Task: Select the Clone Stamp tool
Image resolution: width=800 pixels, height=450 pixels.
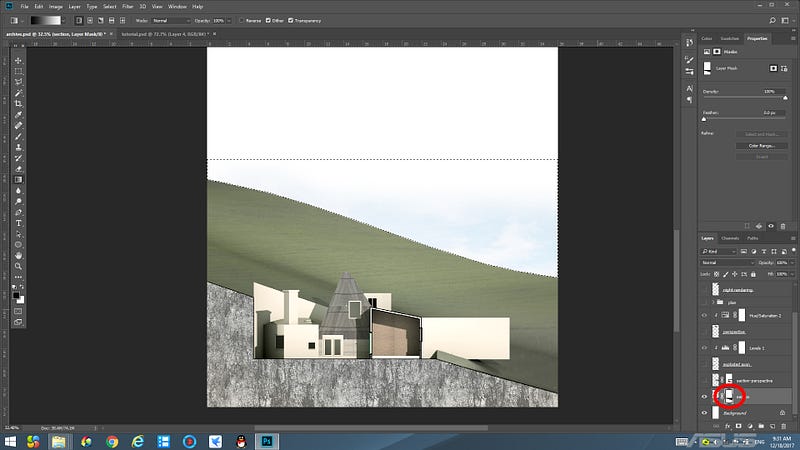Action: coord(18,147)
